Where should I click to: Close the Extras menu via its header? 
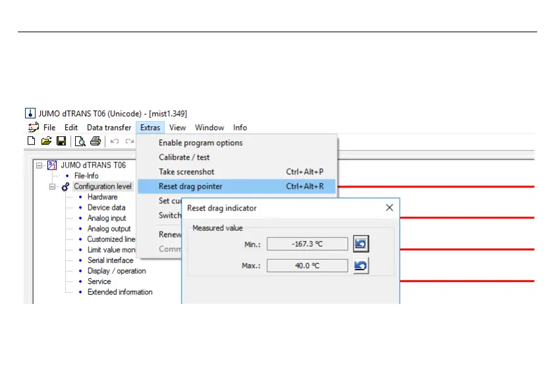(x=150, y=128)
